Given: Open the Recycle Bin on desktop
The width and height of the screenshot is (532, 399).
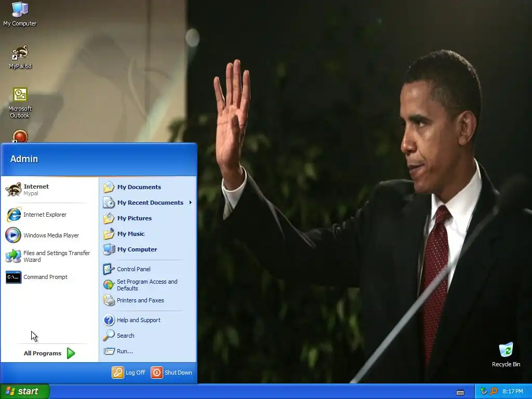Looking at the screenshot, I should 506,354.
